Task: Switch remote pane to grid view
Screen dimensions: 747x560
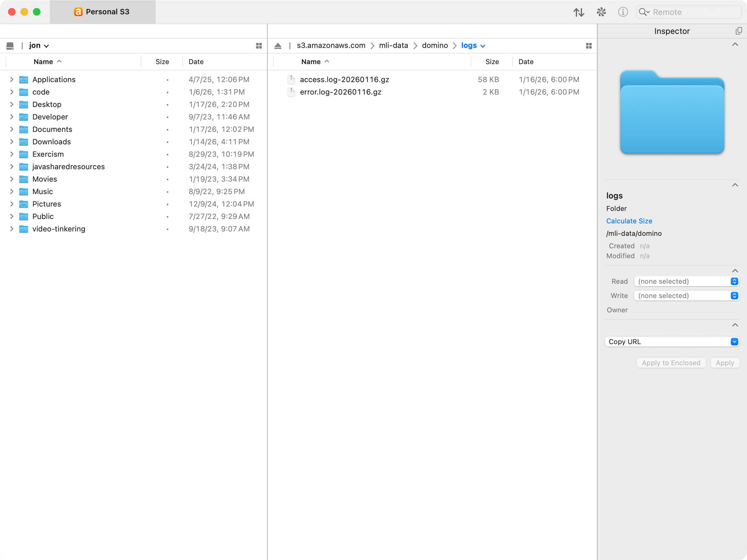Action: click(x=589, y=45)
